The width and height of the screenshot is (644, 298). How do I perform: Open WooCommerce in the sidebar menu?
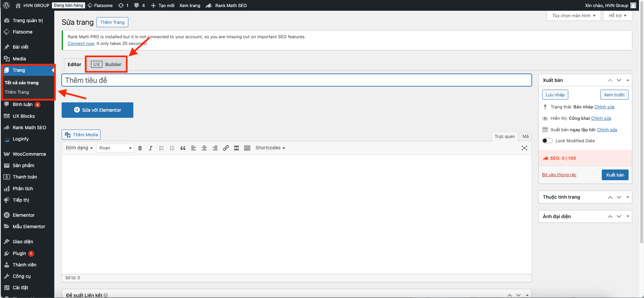pos(29,154)
